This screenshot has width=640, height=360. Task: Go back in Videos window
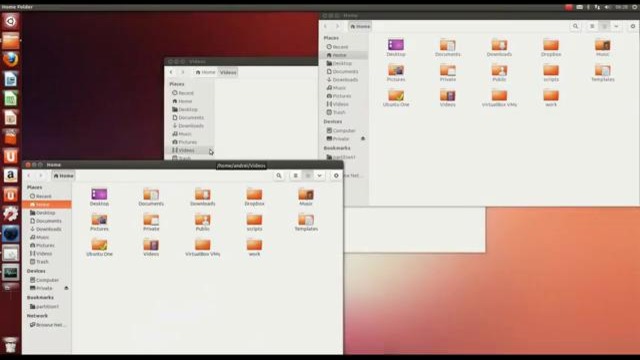coord(171,72)
